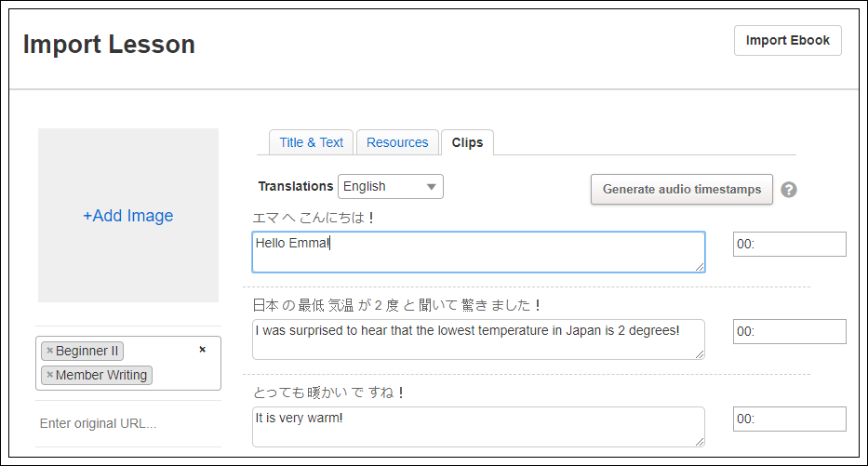Click the help question mark icon
Viewport: 868px width, 466px height.
point(789,190)
